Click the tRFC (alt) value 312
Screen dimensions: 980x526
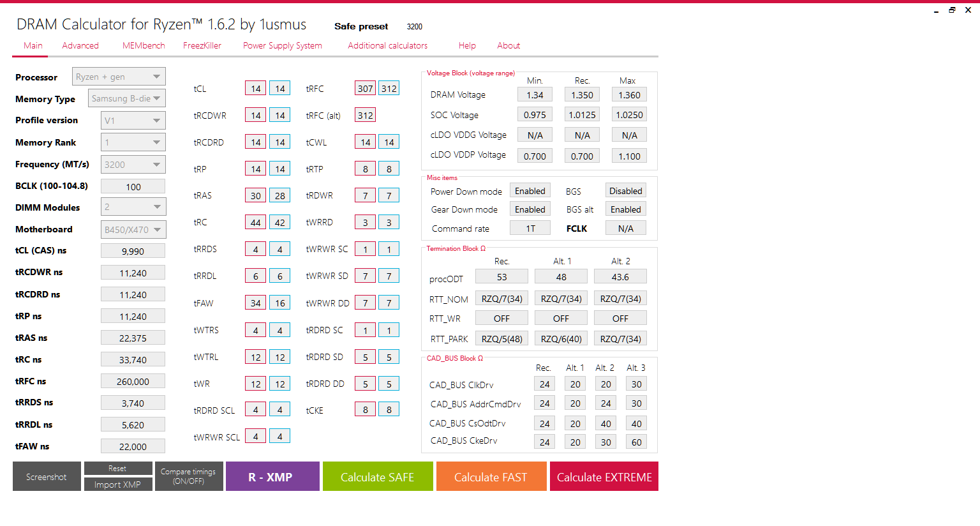pos(366,115)
